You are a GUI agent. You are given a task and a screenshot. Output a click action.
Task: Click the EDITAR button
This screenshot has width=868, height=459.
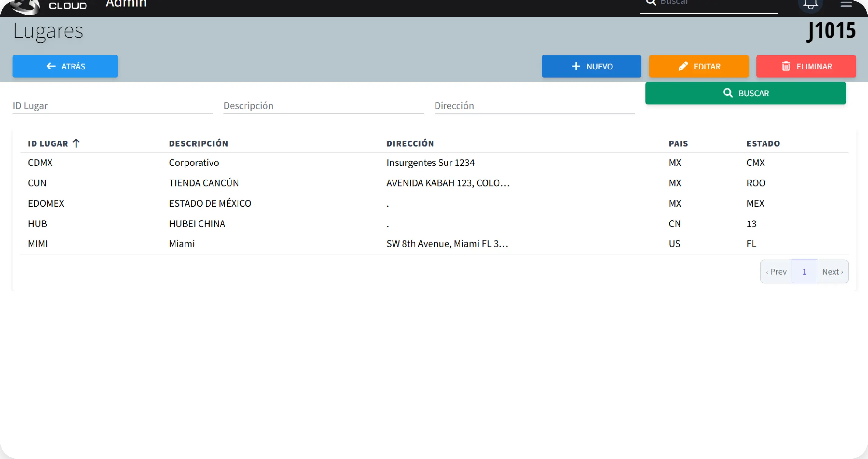tap(698, 66)
